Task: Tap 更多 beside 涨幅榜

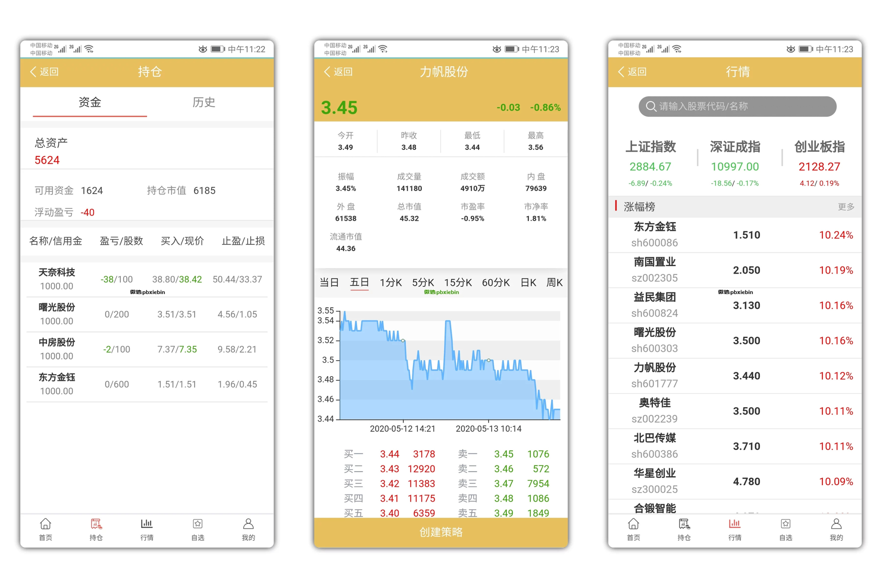Action: coord(846,207)
